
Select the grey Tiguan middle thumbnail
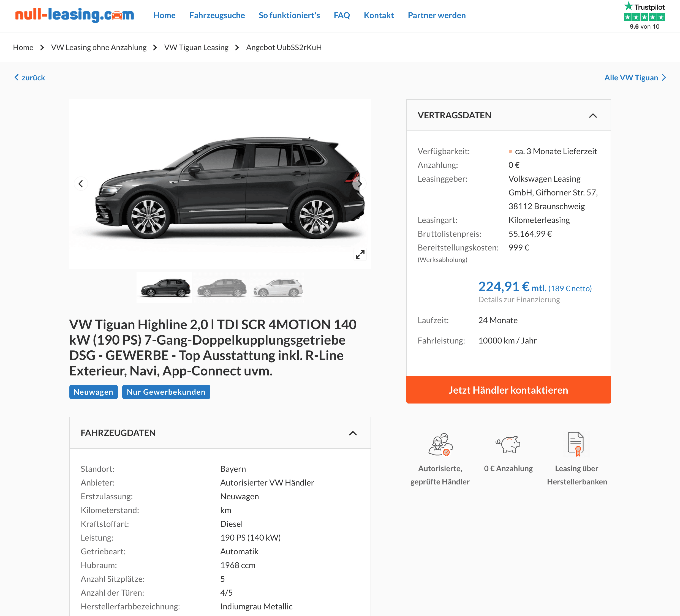pyautogui.click(x=221, y=288)
